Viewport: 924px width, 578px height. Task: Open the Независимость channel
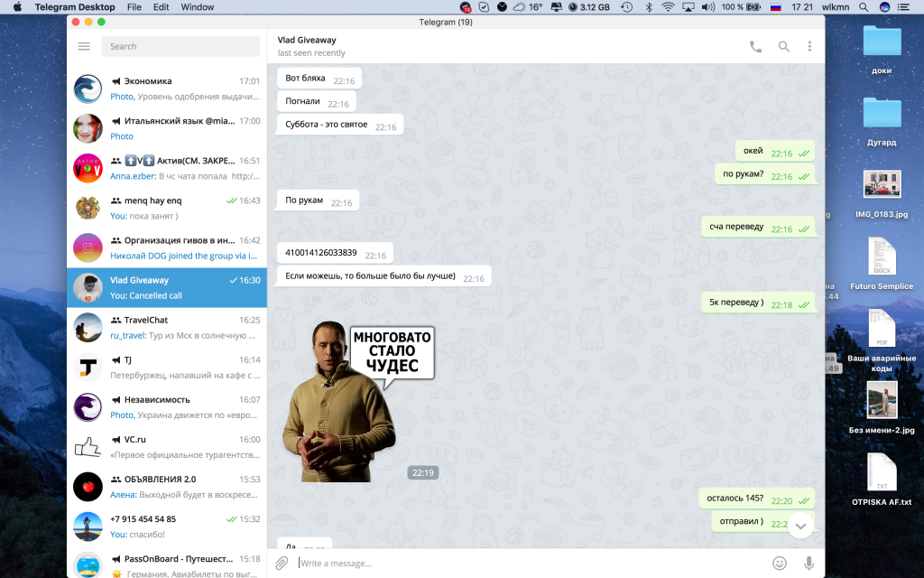[x=167, y=406]
